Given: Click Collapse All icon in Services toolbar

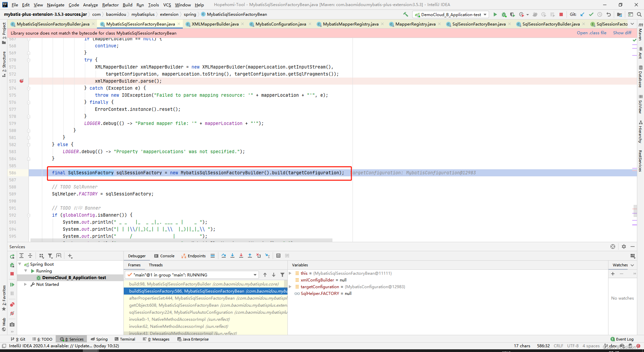Looking at the screenshot, I should click(x=30, y=256).
